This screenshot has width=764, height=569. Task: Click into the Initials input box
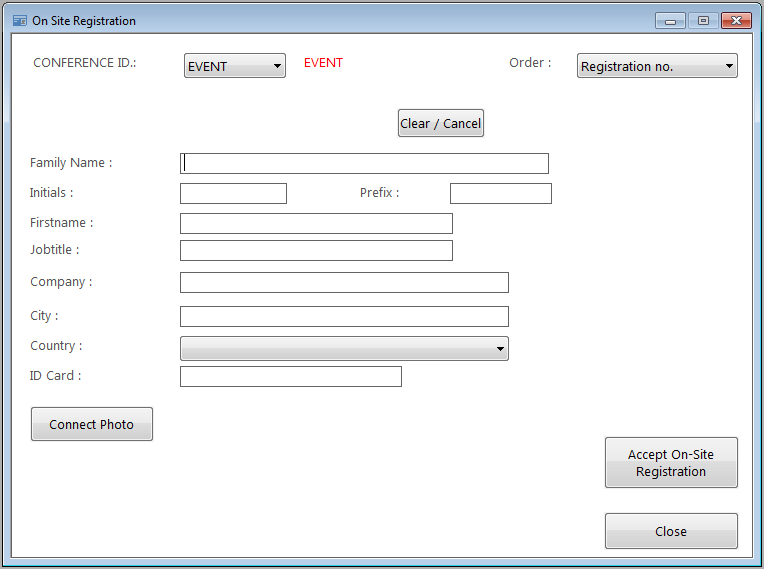(233, 193)
